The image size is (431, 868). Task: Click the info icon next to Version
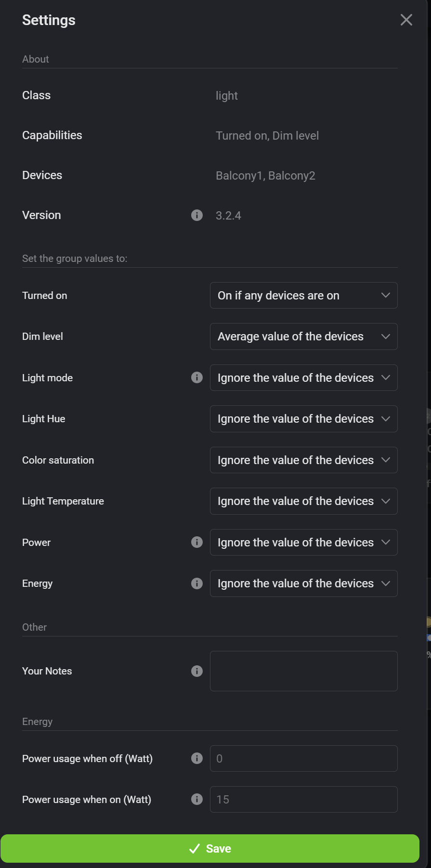coord(197,215)
